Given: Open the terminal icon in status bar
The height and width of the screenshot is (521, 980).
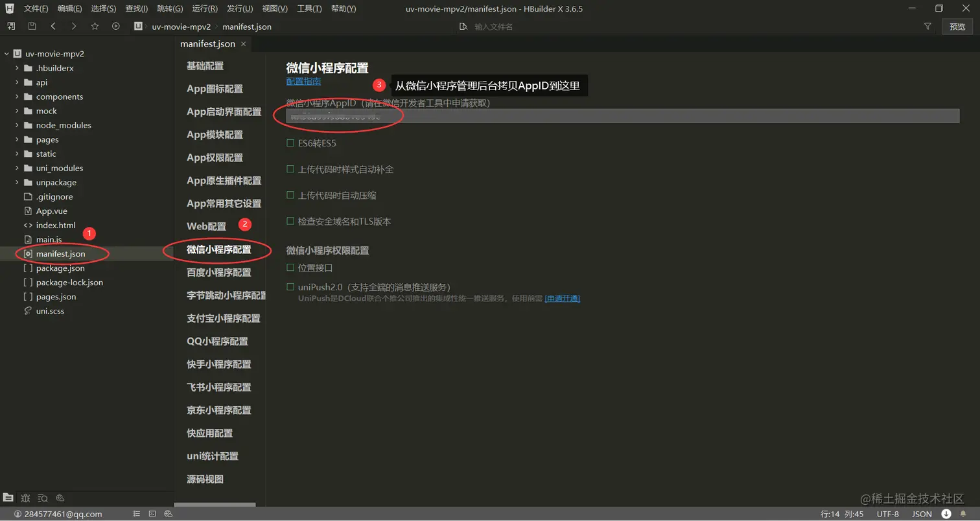Looking at the screenshot, I should [152, 514].
